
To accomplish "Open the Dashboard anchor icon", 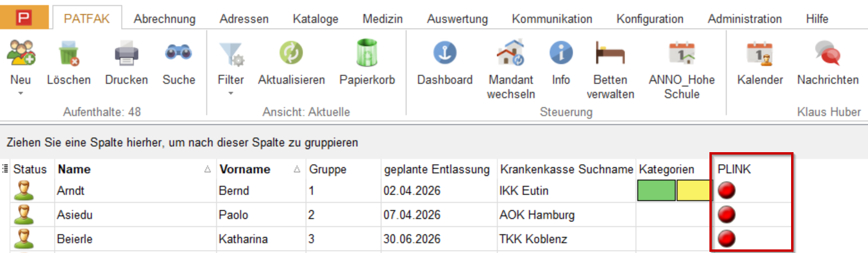I will (445, 55).
